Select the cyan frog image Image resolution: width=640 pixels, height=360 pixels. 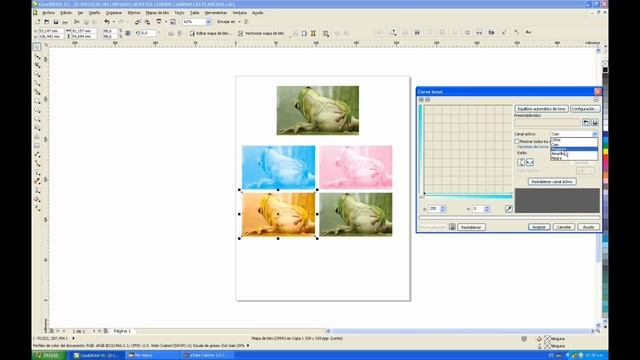coord(278,167)
